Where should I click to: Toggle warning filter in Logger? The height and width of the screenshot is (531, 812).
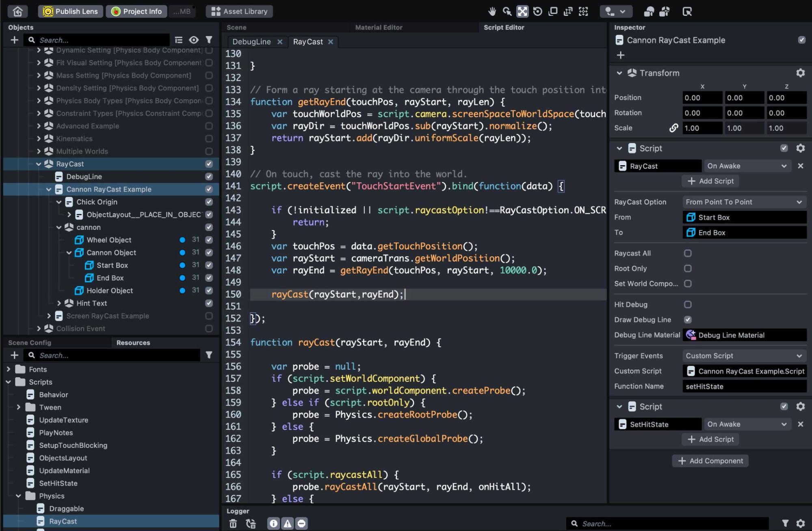(x=287, y=524)
